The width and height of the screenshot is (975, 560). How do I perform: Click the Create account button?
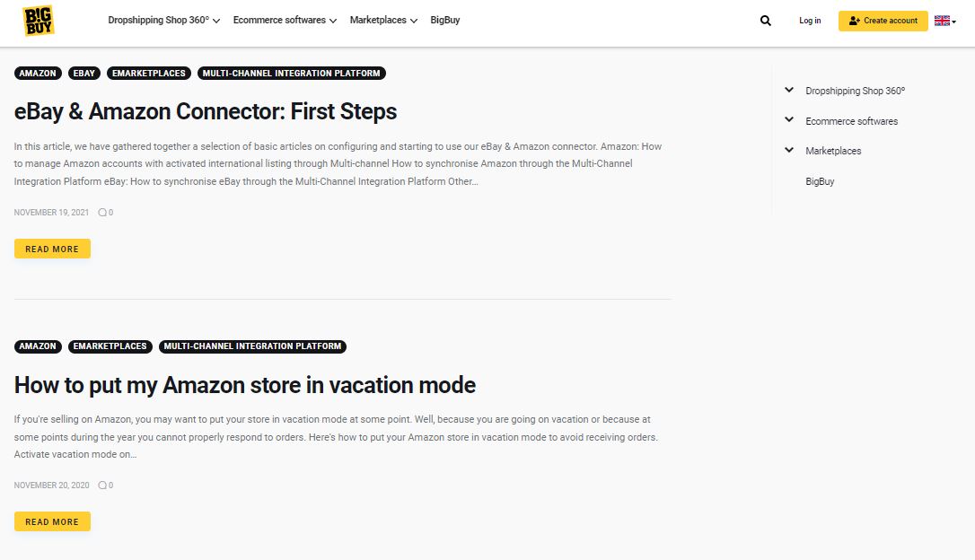click(883, 20)
